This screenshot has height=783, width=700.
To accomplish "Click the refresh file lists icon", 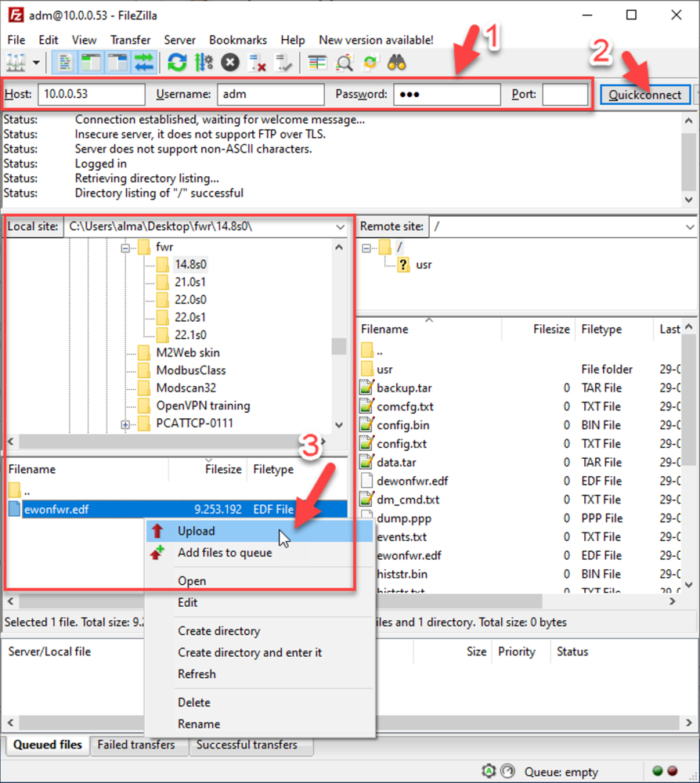I will 178,62.
